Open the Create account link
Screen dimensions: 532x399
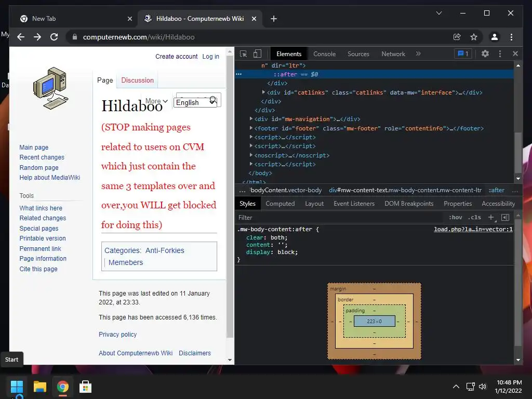(x=177, y=56)
